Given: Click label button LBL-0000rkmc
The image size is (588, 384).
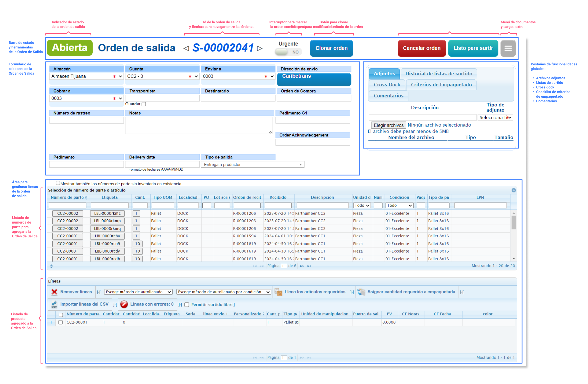Looking at the screenshot, I should tap(107, 214).
